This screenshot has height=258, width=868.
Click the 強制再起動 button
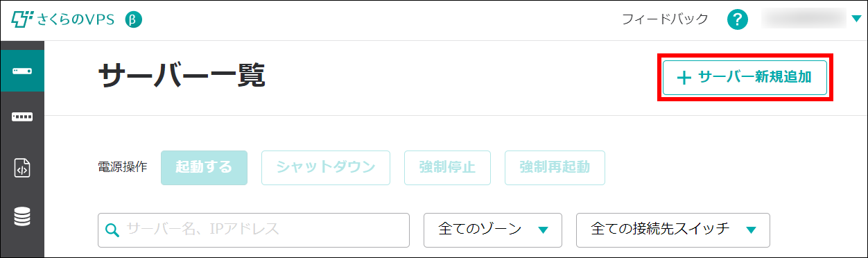click(555, 168)
